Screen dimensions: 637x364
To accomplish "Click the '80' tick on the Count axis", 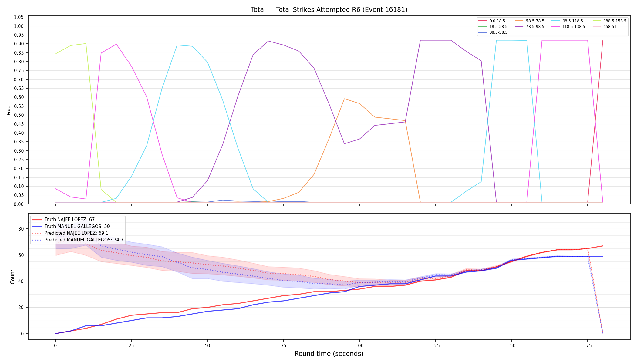I will tap(21, 229).
